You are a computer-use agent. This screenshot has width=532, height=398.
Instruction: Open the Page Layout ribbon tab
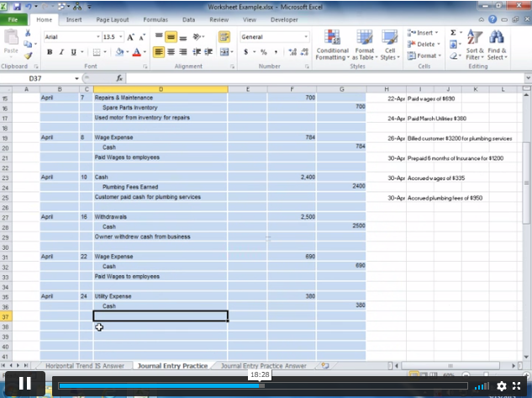pyautogui.click(x=113, y=19)
